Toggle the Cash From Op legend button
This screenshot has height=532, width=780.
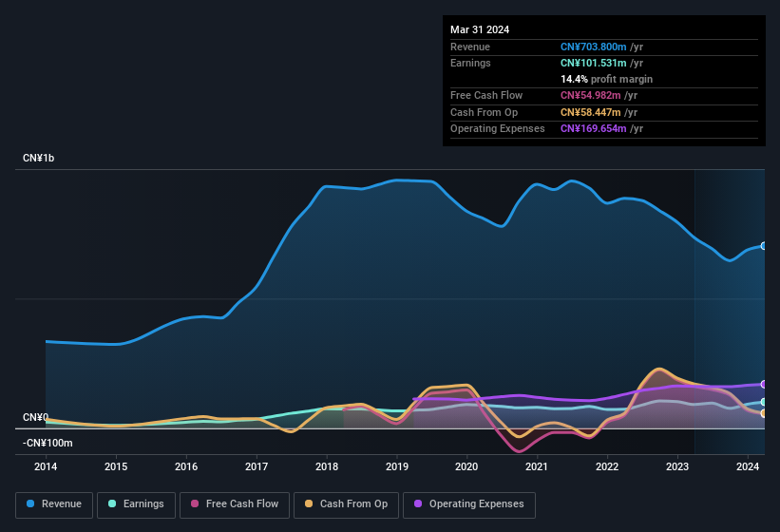point(346,504)
